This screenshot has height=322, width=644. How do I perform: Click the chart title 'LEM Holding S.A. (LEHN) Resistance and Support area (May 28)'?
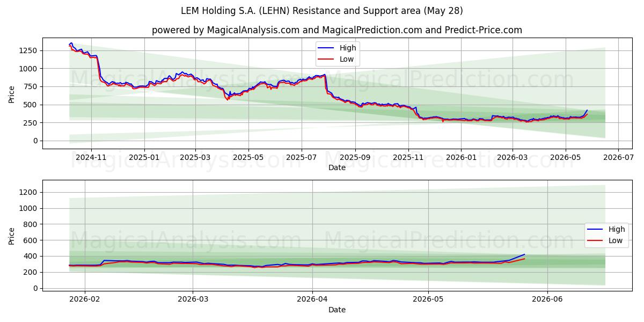click(322, 11)
